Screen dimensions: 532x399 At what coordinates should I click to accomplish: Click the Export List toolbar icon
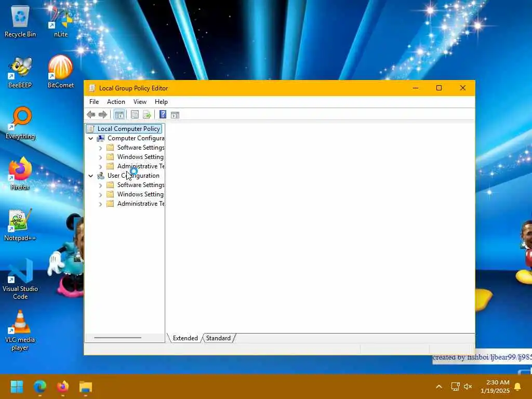[x=147, y=115]
